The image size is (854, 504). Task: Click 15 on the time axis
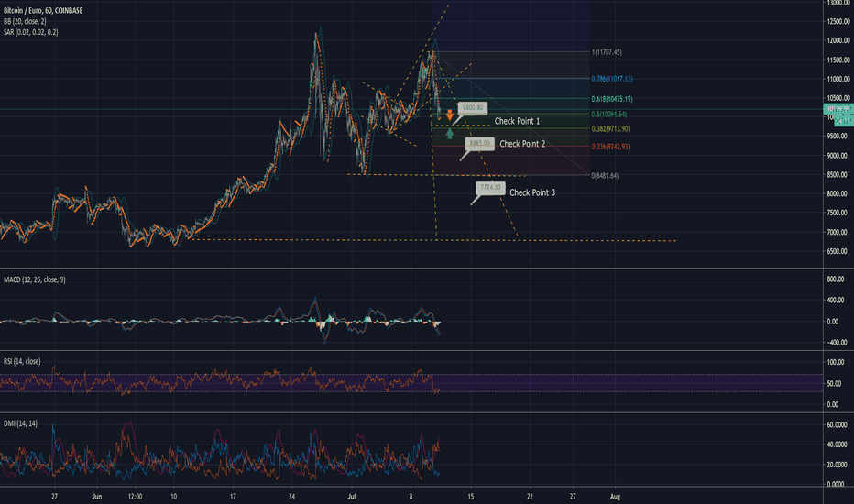(471, 497)
